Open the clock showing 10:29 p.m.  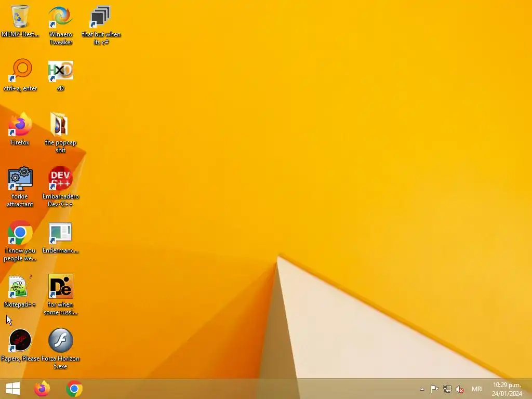tap(507, 389)
